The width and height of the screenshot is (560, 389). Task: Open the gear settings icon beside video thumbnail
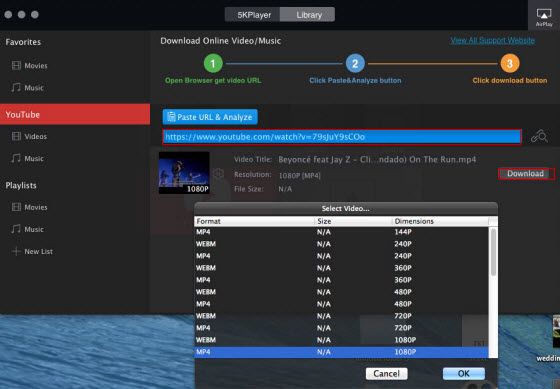point(218,174)
